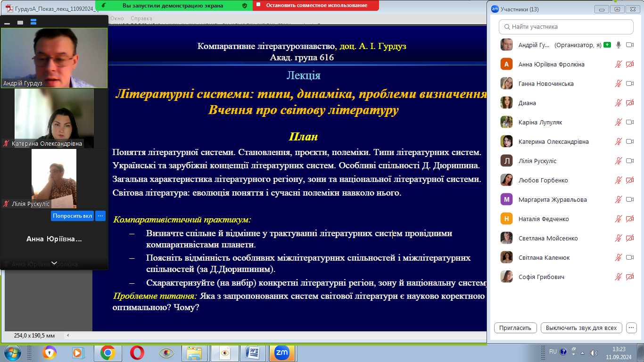The image size is (644, 362).
Task: Click camera-off icon for Наталія Федченко
Action: click(x=629, y=219)
